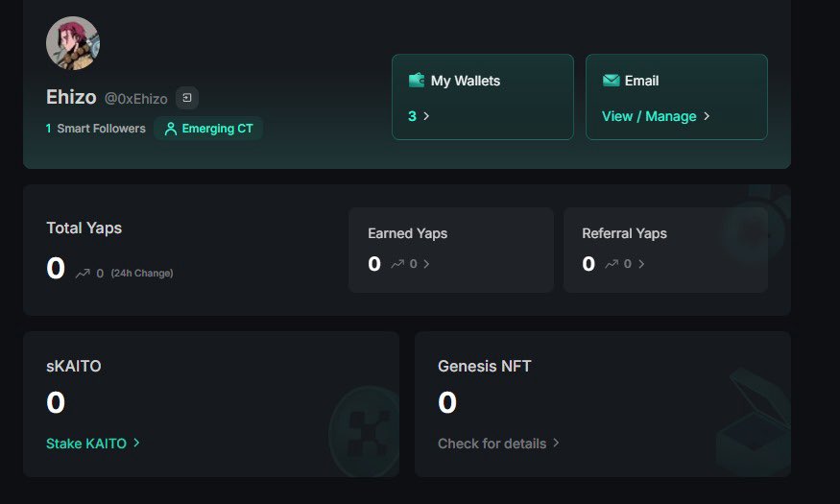Click the Ehizo display name

coord(71,97)
